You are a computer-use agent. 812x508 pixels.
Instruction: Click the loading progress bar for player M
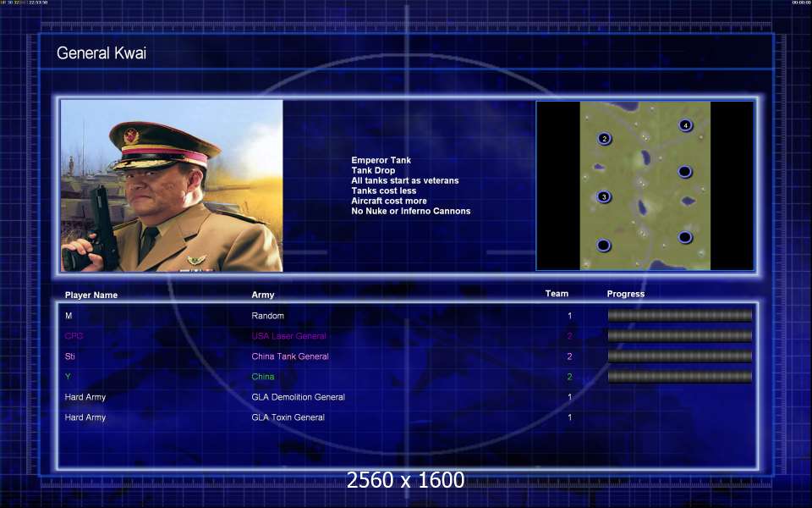coord(679,315)
